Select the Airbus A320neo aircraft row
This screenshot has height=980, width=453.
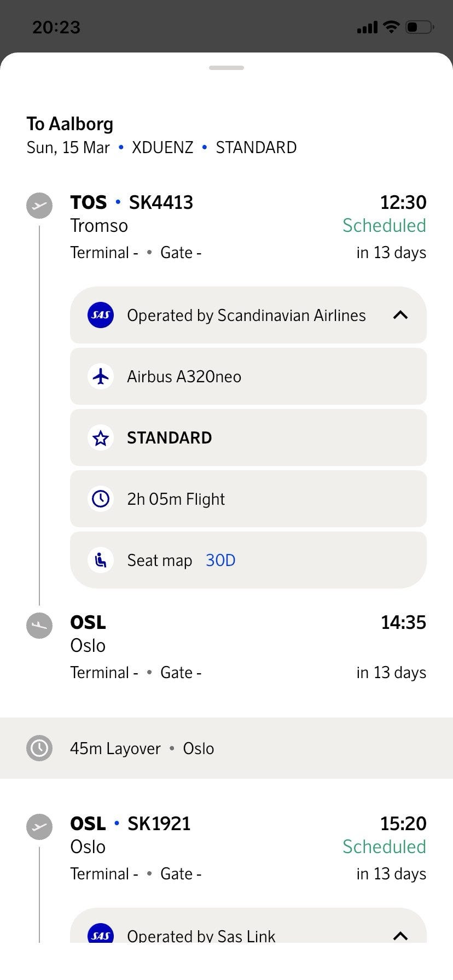coord(248,377)
